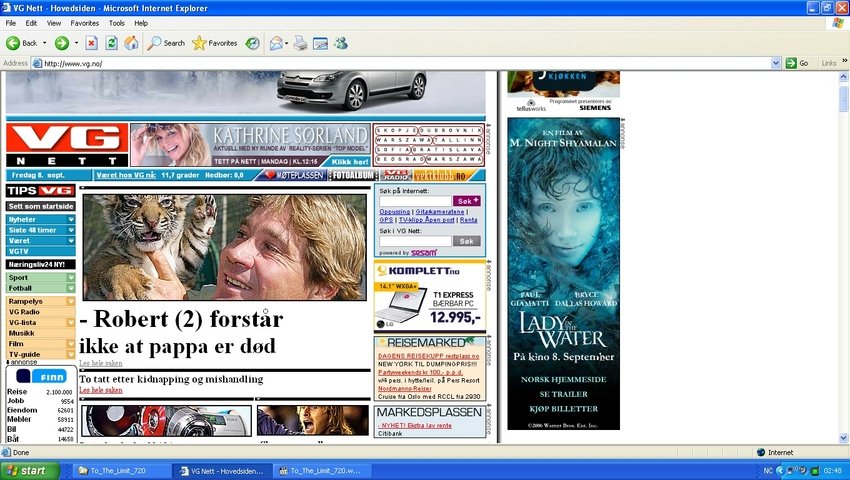Go back with the Back arrow button
Image resolution: width=850 pixels, height=480 pixels.
point(22,43)
